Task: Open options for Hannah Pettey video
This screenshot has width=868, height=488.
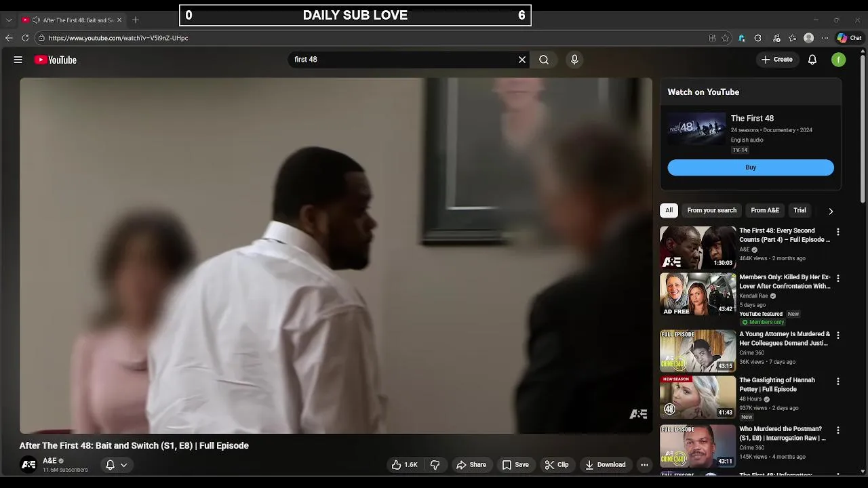Action: tap(838, 382)
